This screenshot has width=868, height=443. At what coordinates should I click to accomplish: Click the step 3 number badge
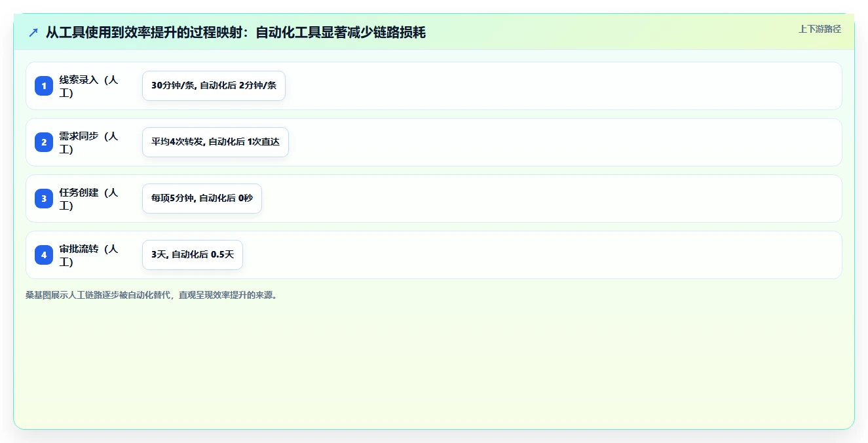44,199
